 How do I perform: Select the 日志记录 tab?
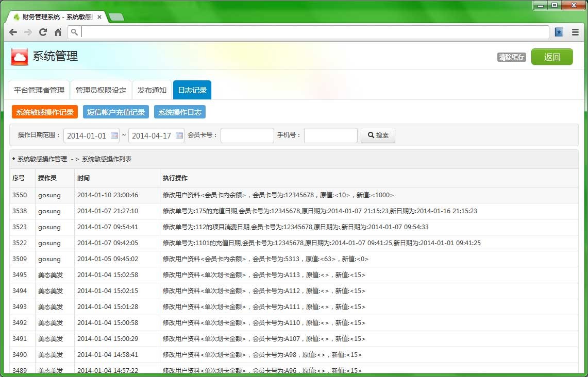[192, 90]
